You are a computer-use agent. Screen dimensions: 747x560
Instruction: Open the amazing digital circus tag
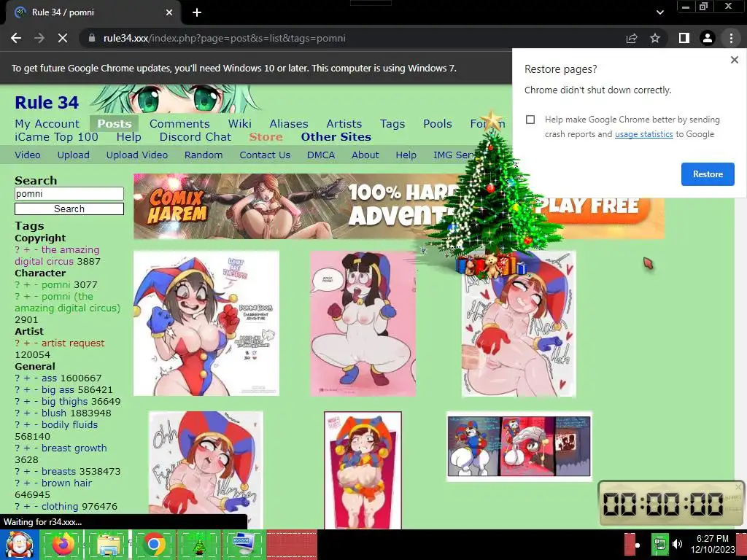click(x=57, y=256)
